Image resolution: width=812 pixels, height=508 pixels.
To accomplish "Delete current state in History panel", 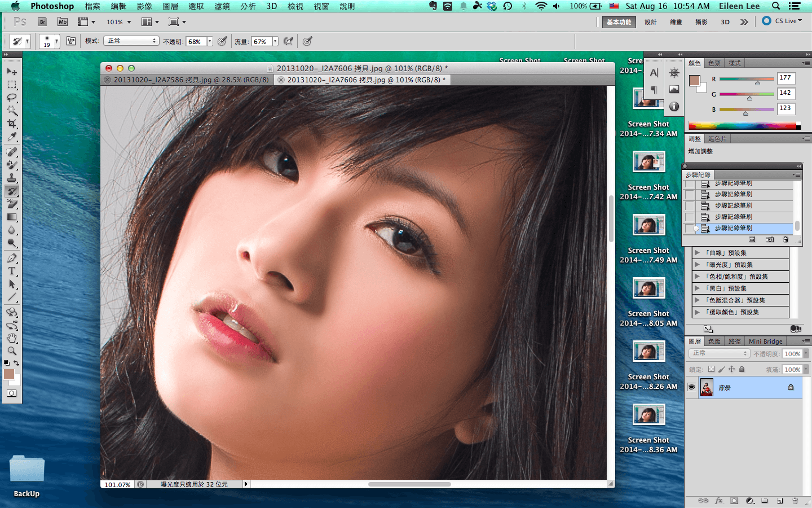I will (785, 240).
